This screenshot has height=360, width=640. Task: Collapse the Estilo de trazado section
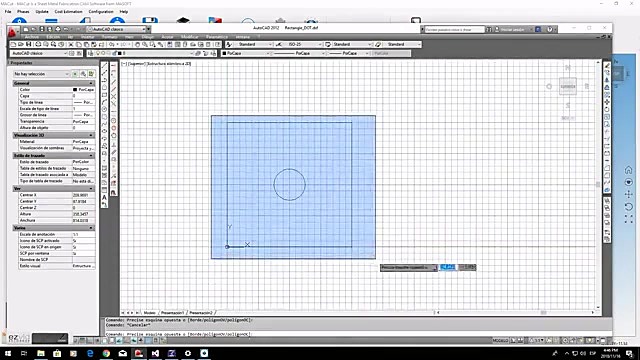(x=91, y=156)
